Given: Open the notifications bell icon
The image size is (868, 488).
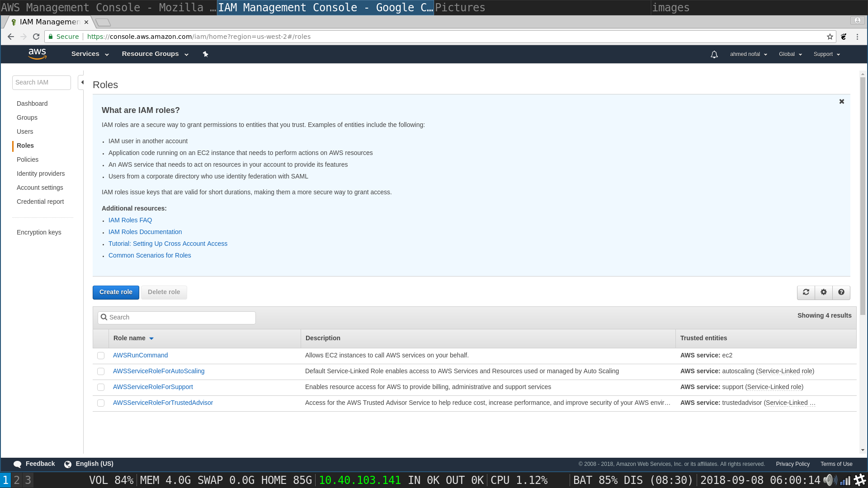Looking at the screenshot, I should point(714,55).
